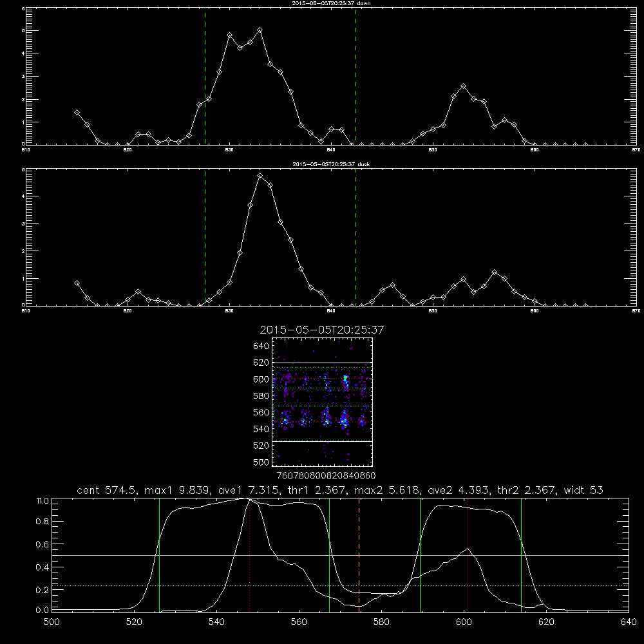Image resolution: width=644 pixels, height=644 pixels.
Task: Click the '580' y-axis label beside the spectral image
Action: point(261,396)
